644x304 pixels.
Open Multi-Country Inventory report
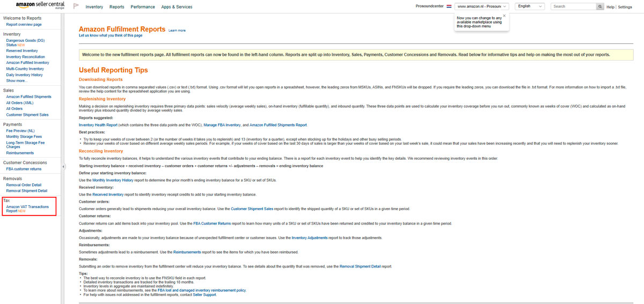point(25,69)
